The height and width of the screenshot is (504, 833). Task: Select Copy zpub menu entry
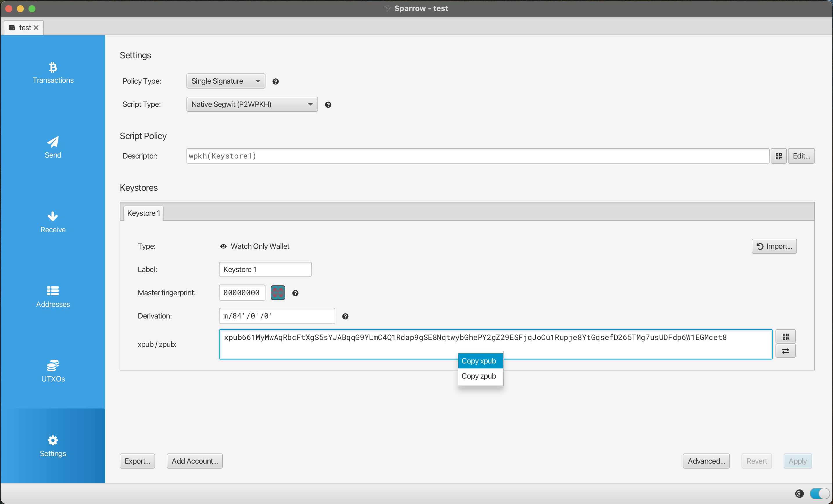[480, 376]
